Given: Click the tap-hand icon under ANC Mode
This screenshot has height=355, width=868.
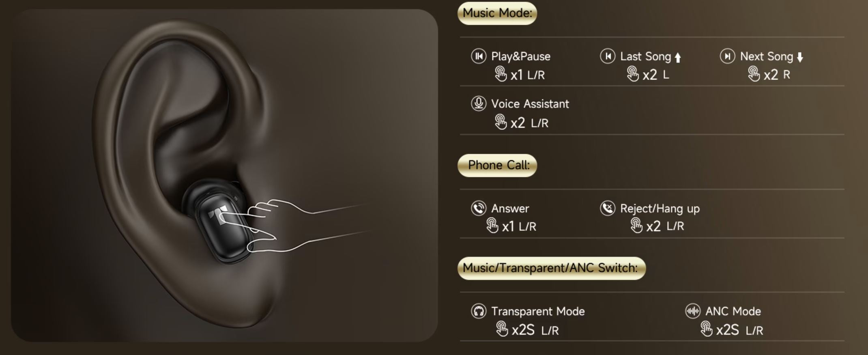Looking at the screenshot, I should pyautogui.click(x=706, y=329).
